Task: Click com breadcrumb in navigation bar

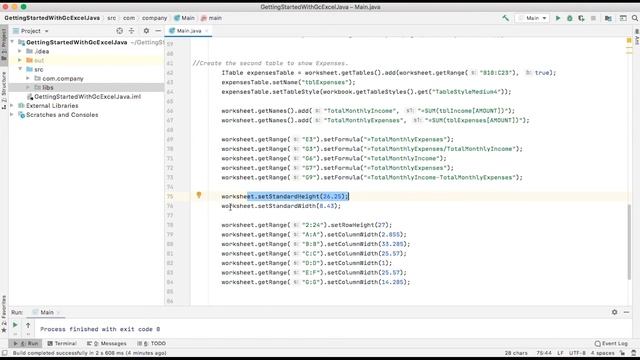Action: click(129, 18)
